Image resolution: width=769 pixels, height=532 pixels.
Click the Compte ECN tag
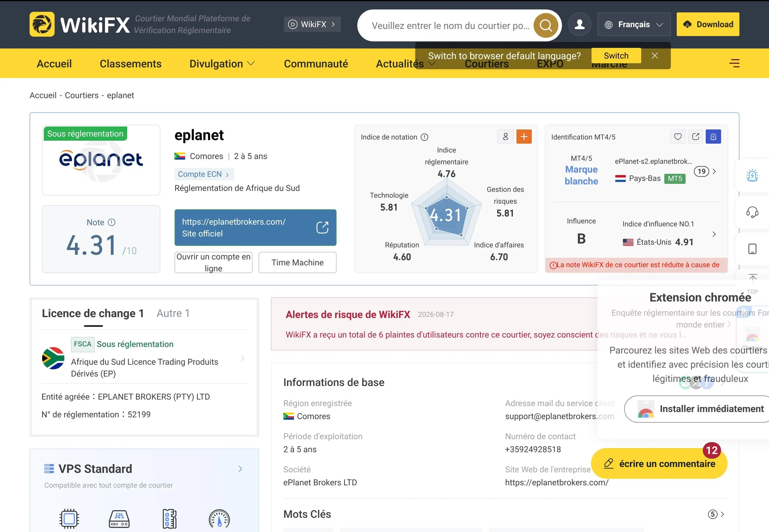[x=204, y=174]
